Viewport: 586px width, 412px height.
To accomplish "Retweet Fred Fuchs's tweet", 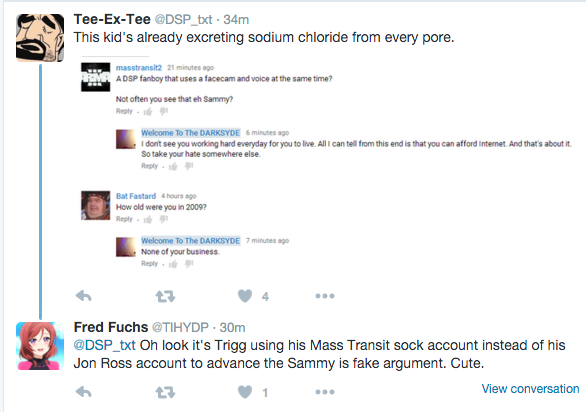I will coord(165,392).
